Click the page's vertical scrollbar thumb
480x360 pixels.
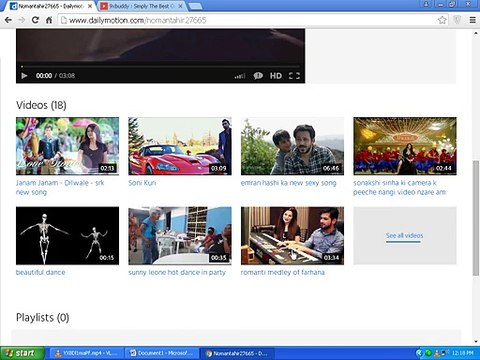tap(476, 218)
